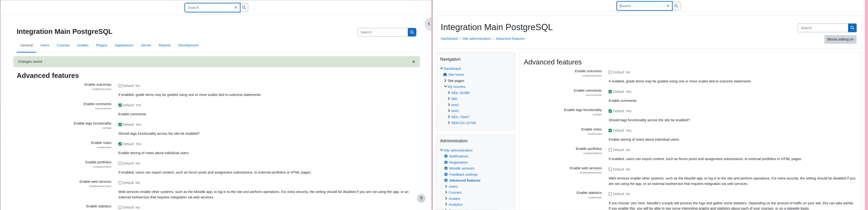Click the Blocks editing on button

(840, 39)
